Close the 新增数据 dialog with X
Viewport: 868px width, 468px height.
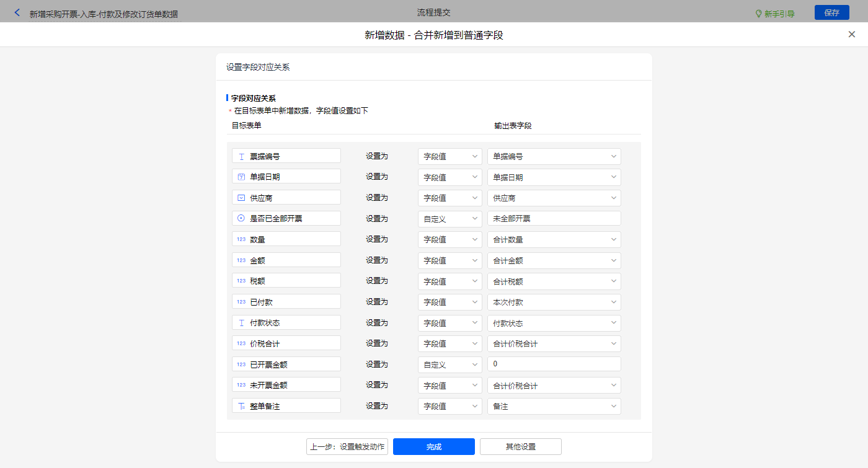click(851, 35)
